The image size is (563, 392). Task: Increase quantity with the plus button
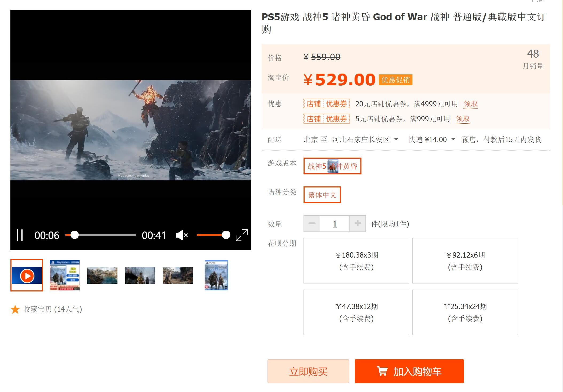(358, 223)
